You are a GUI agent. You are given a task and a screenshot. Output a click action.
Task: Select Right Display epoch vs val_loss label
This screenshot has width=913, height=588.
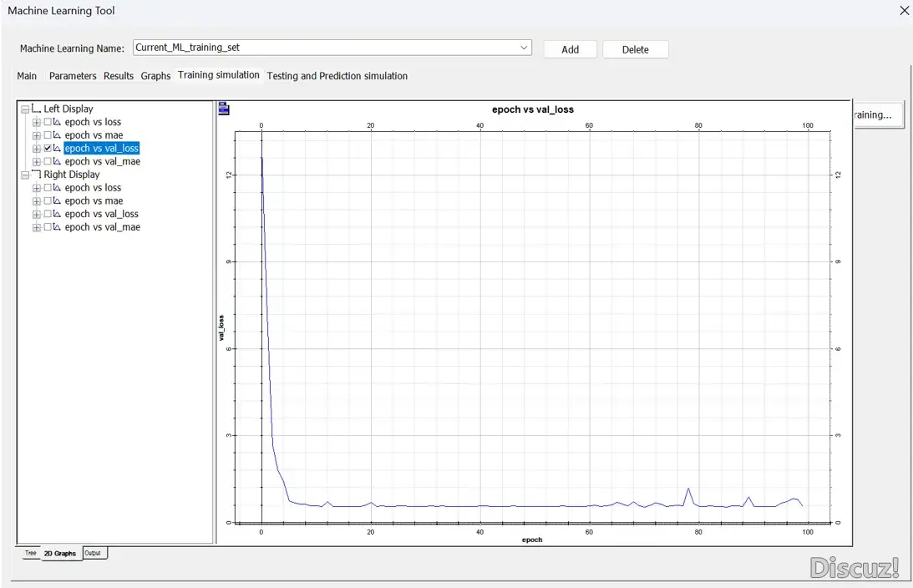101,215
